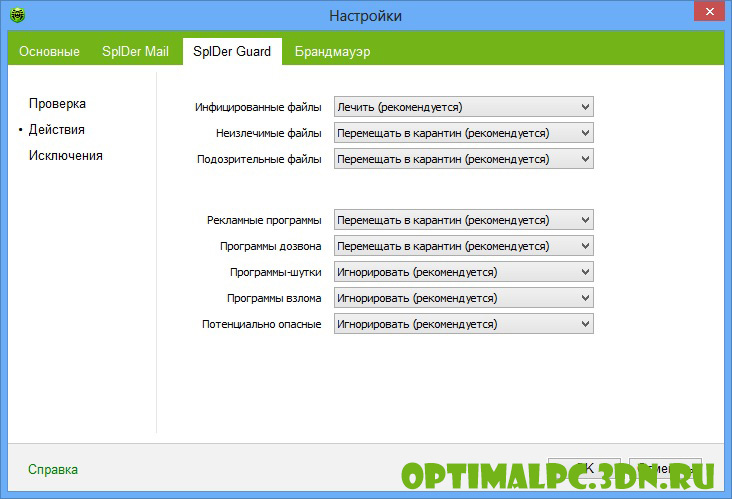The width and height of the screenshot is (732, 499).
Task: Click the Программы взлома label
Action: (x=274, y=298)
